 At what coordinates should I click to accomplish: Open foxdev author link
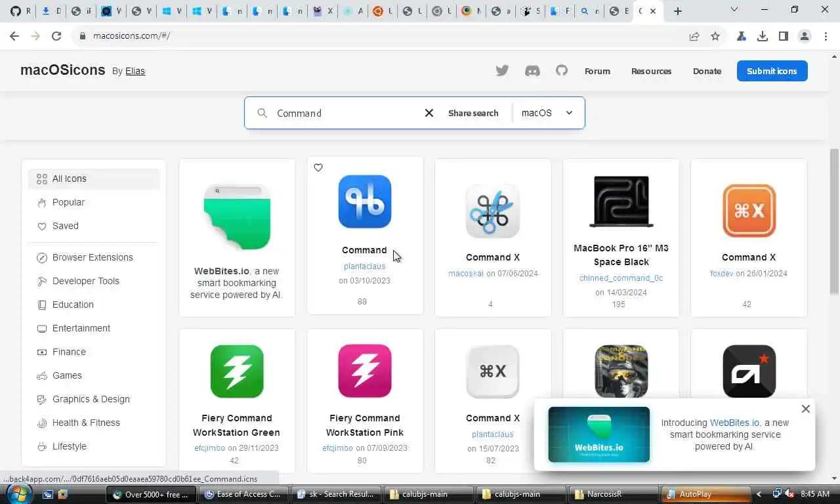(721, 273)
